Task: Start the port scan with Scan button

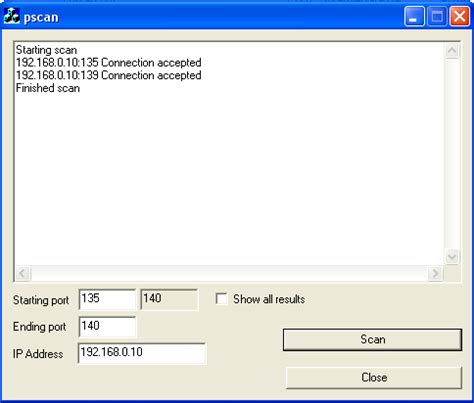Action: click(372, 340)
